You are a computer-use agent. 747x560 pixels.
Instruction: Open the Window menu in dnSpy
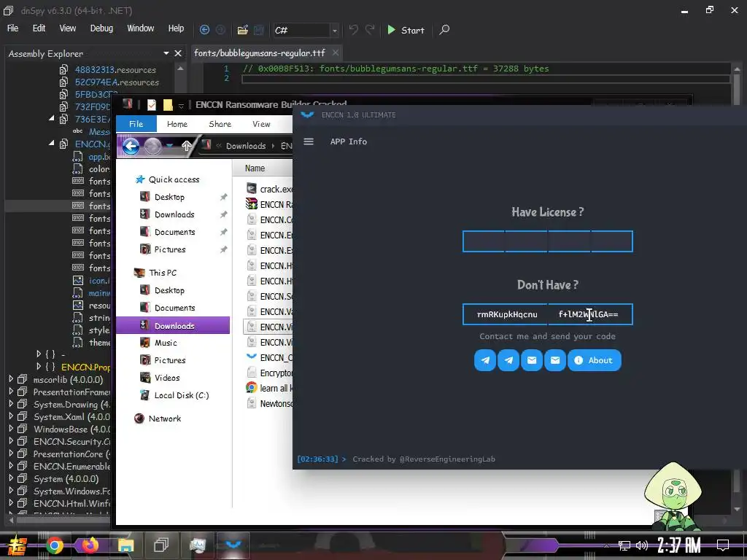point(141,28)
